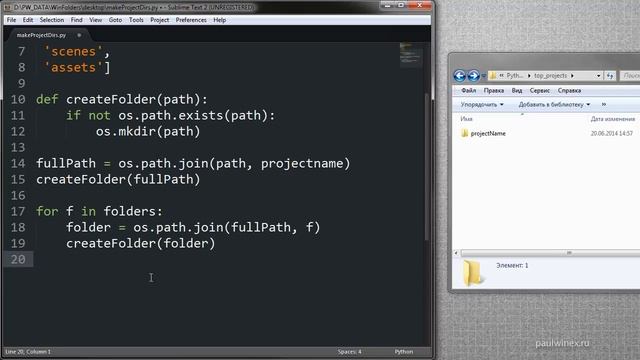Click the Back arrow in Explorer window
640x360 pixels.
click(460, 76)
